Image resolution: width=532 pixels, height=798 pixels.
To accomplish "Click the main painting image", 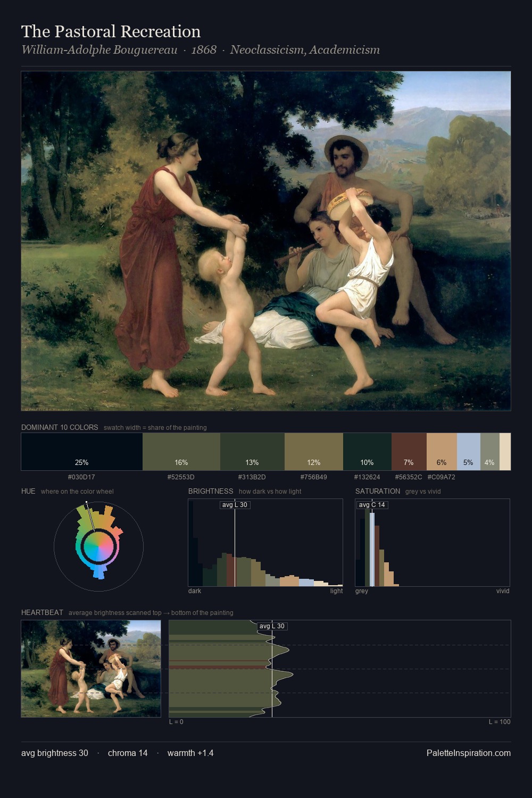I will (x=266, y=241).
